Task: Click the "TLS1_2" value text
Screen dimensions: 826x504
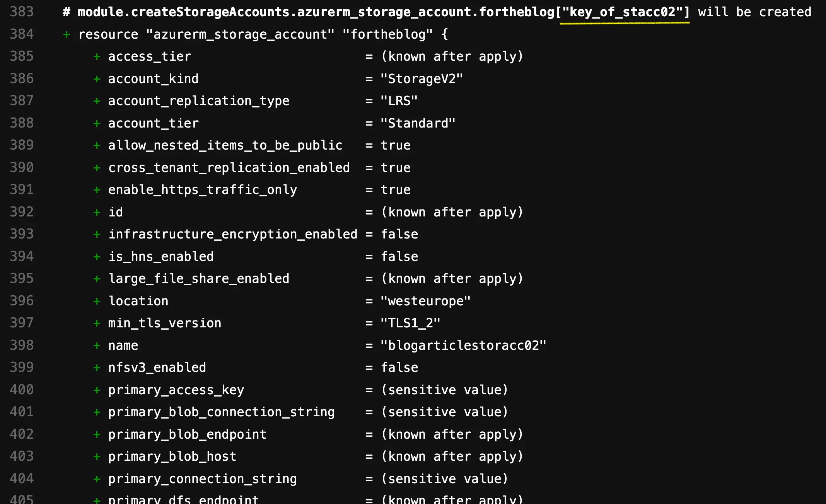Action: (x=410, y=323)
